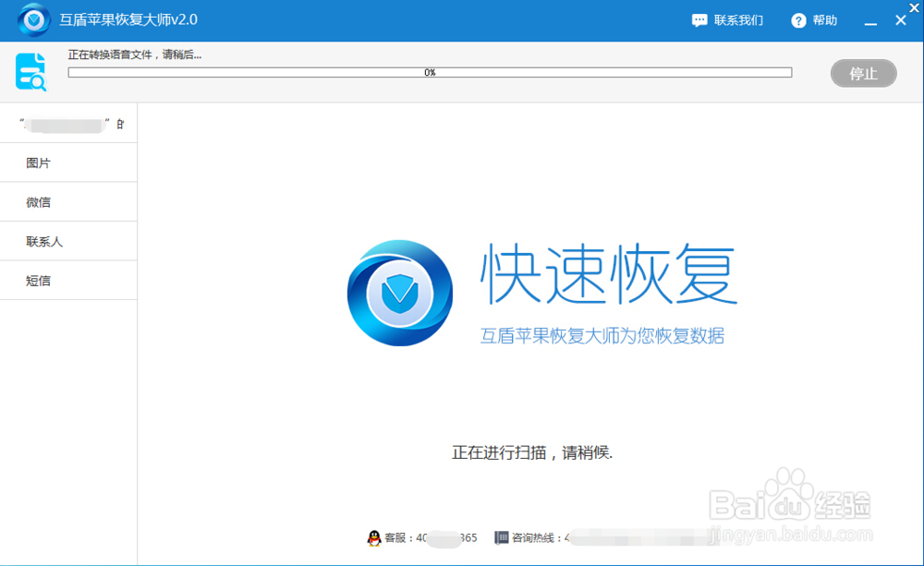Click the document scan search icon
Screen dimensions: 924x566
[x=31, y=72]
